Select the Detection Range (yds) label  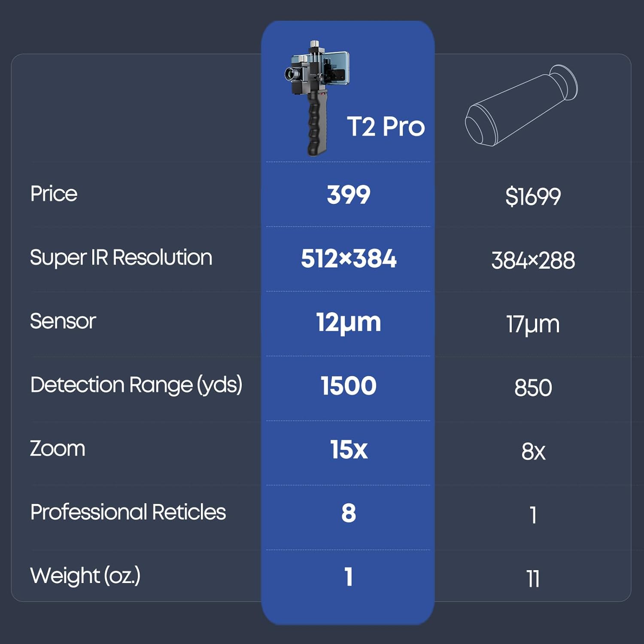tap(136, 385)
